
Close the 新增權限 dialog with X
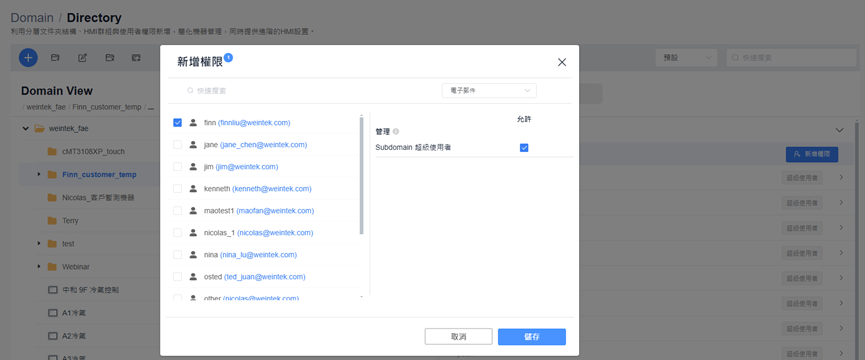tap(562, 62)
